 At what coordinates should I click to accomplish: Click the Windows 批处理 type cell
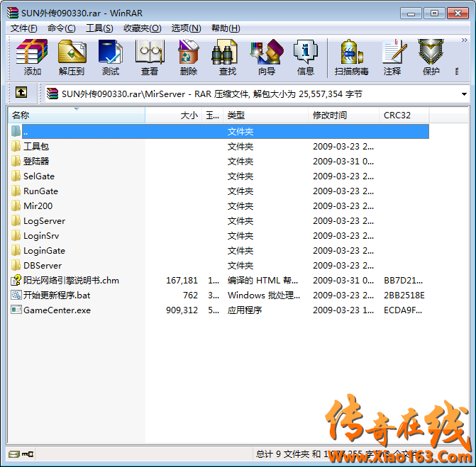tap(264, 296)
